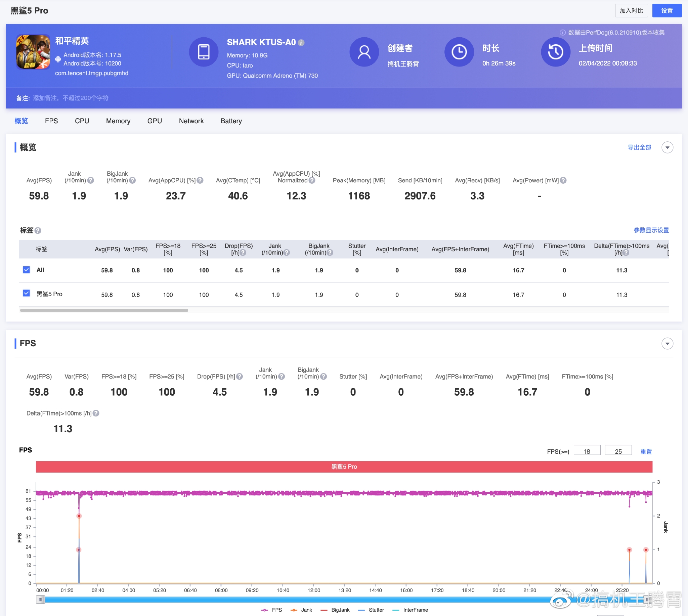
Task: Toggle the All label checkbox
Action: pos(27,270)
